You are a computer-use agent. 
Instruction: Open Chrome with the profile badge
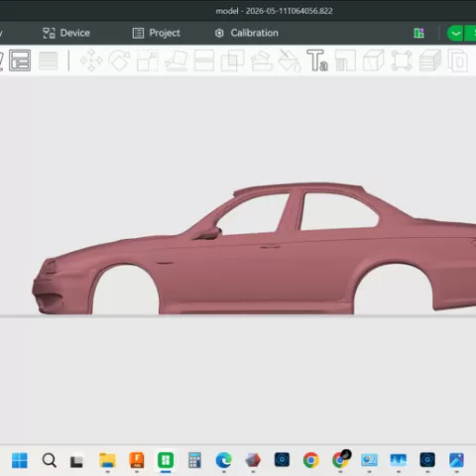pos(340,459)
